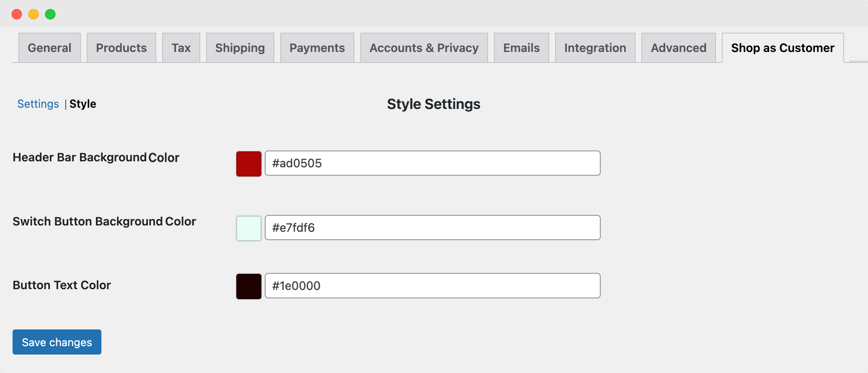Switch to the Advanced tab
This screenshot has height=373, width=868.
[x=678, y=48]
